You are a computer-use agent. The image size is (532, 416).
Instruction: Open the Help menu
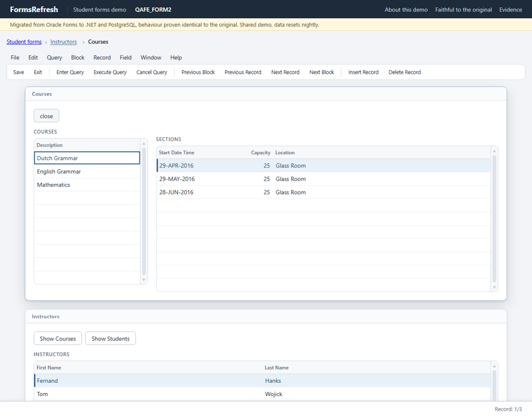[176, 57]
